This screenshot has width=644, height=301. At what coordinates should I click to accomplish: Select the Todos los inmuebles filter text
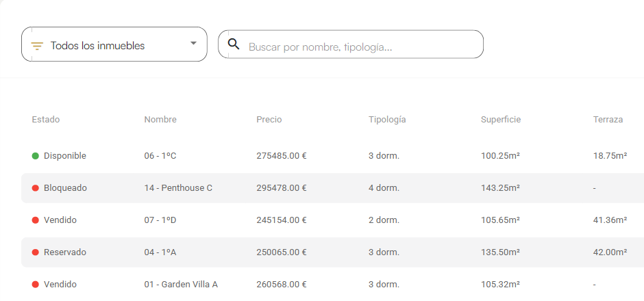coord(98,46)
